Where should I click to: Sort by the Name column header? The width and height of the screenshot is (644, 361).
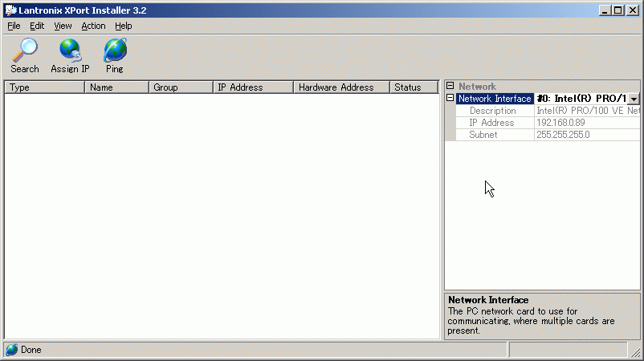[x=116, y=87]
